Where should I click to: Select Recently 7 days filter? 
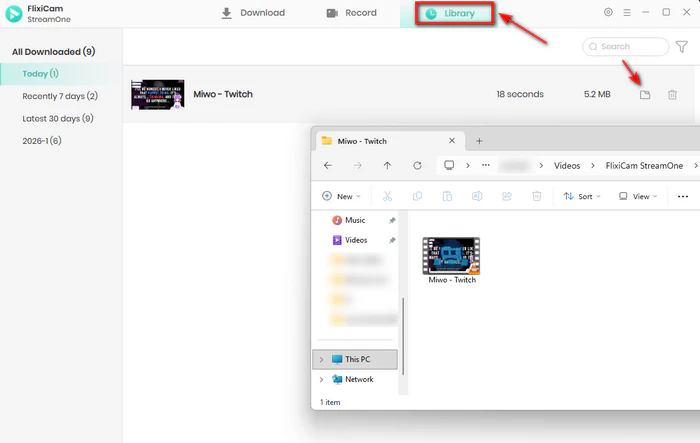tap(60, 96)
